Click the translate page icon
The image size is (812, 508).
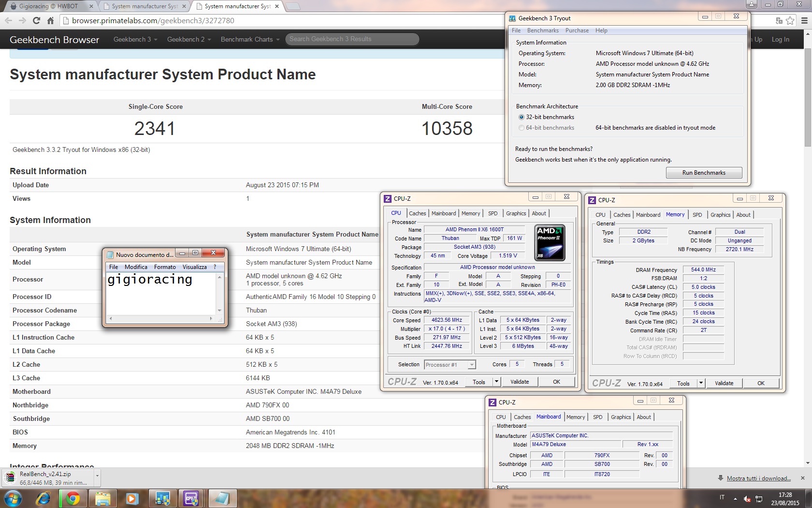[x=779, y=20]
